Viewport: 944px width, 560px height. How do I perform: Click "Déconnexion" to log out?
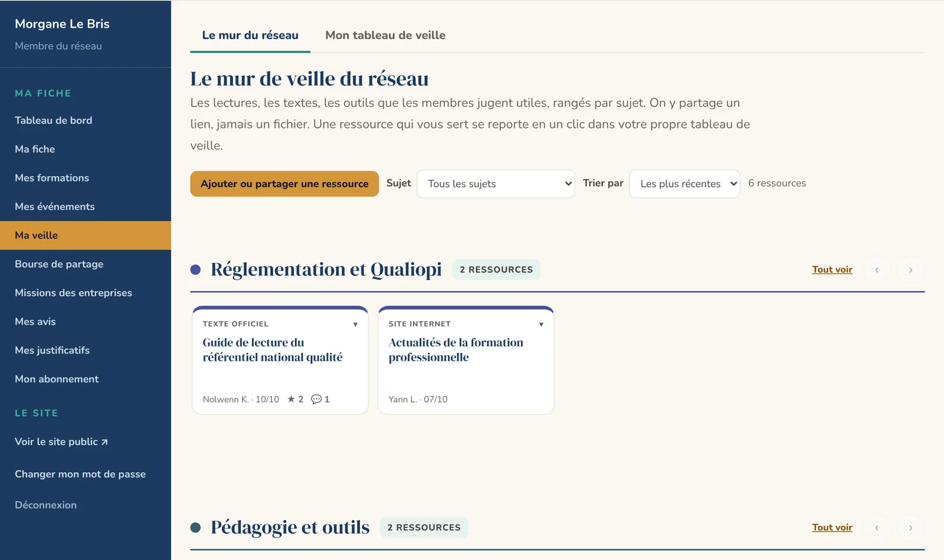click(45, 505)
